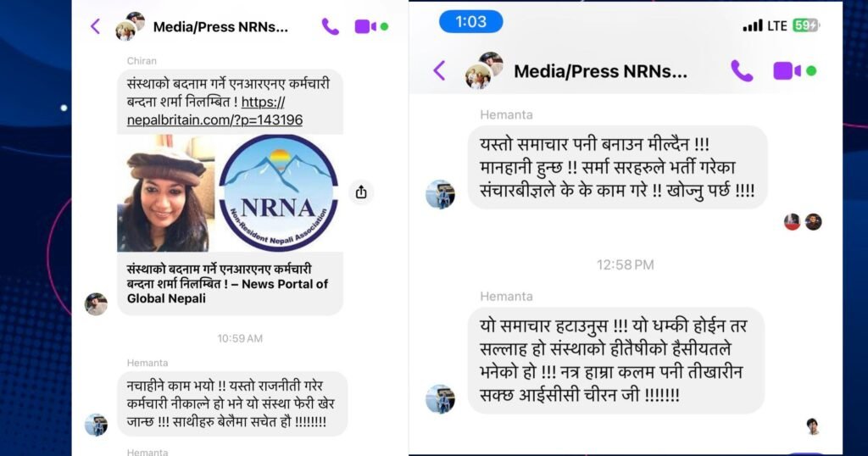Open group avatar in left chat header
The width and height of the screenshot is (868, 456).
pos(130,26)
